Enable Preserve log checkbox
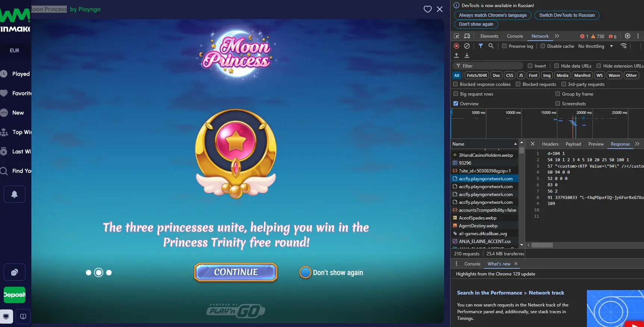Viewport: 644px width, 327px height. (504, 46)
